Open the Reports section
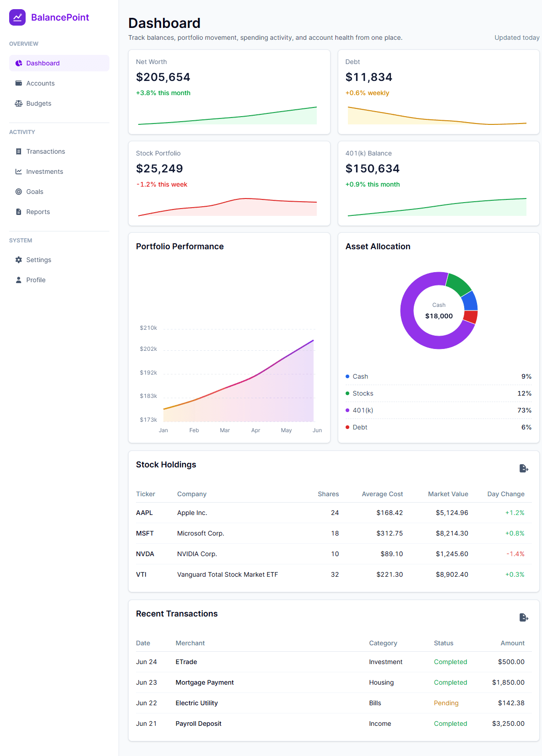 tap(59, 212)
